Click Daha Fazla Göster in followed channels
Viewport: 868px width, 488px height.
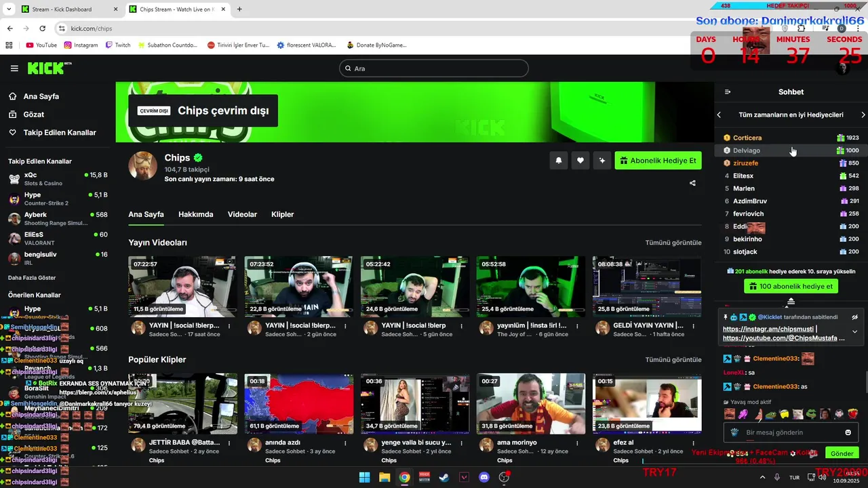click(x=32, y=278)
